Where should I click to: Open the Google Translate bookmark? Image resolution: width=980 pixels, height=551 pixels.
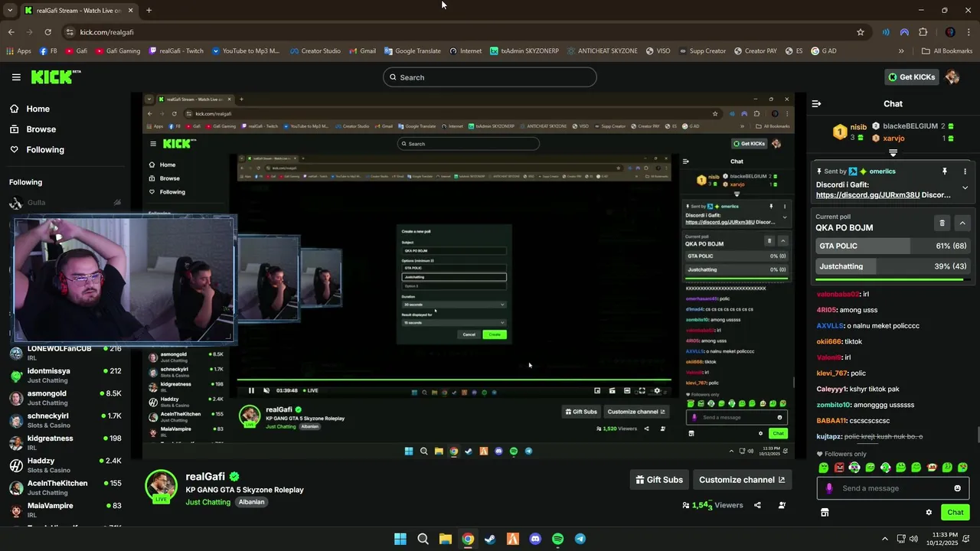point(412,51)
